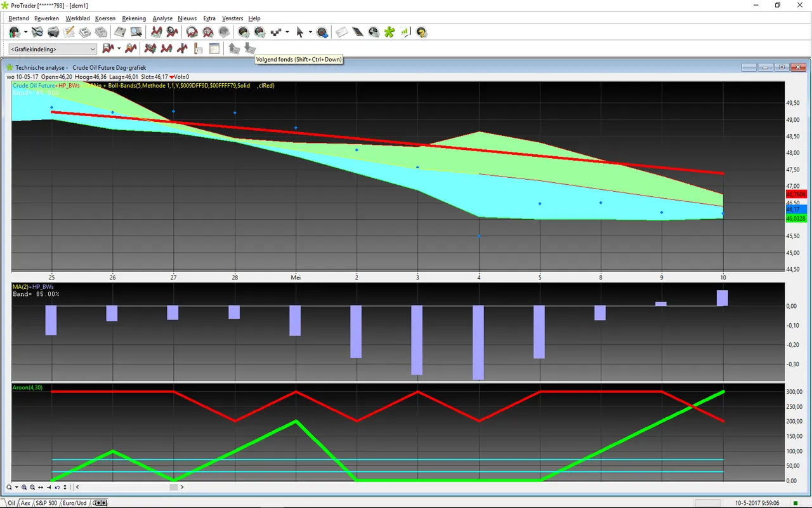
Task: Expand the arrow beside the save layout icon
Action: tap(119, 48)
